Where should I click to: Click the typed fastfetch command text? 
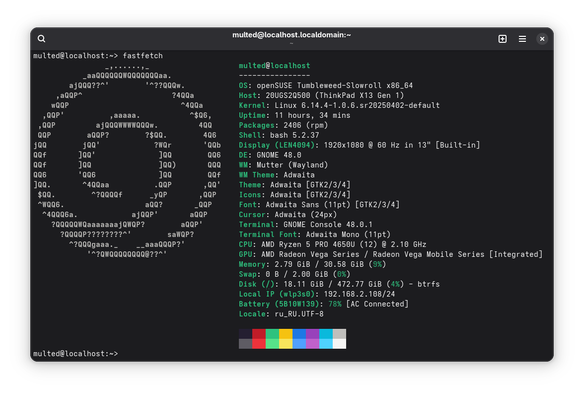[143, 56]
